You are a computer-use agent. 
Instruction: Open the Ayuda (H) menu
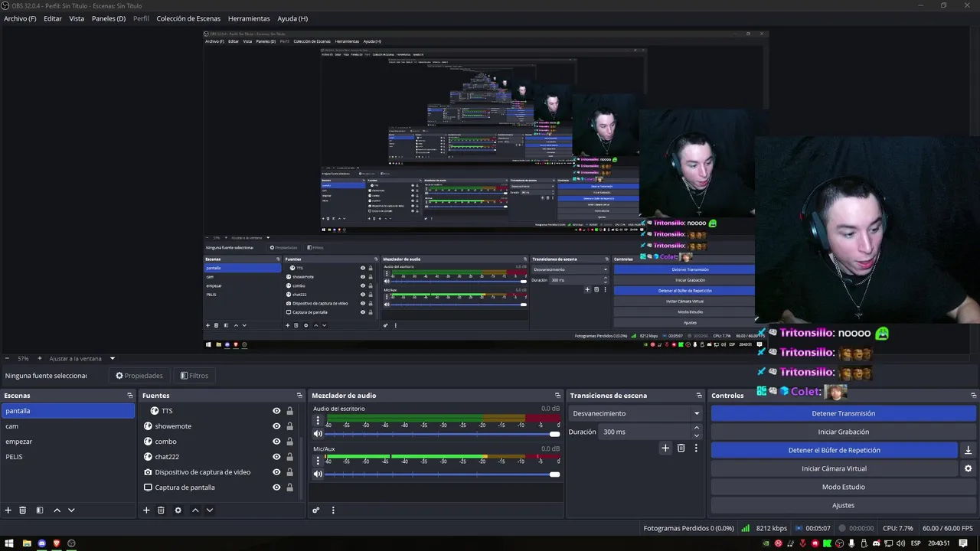[x=292, y=18]
